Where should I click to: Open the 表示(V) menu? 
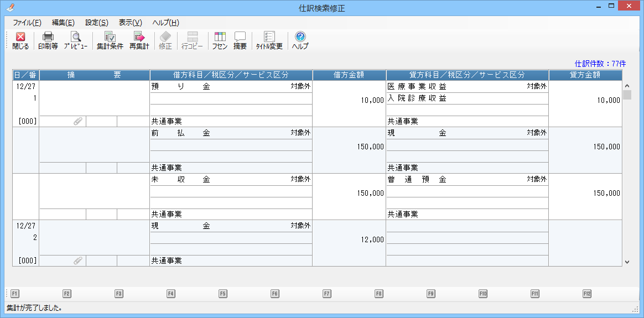pos(130,23)
